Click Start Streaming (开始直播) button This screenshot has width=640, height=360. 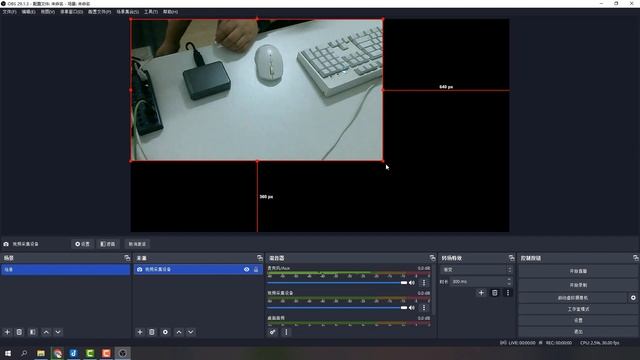click(x=578, y=271)
